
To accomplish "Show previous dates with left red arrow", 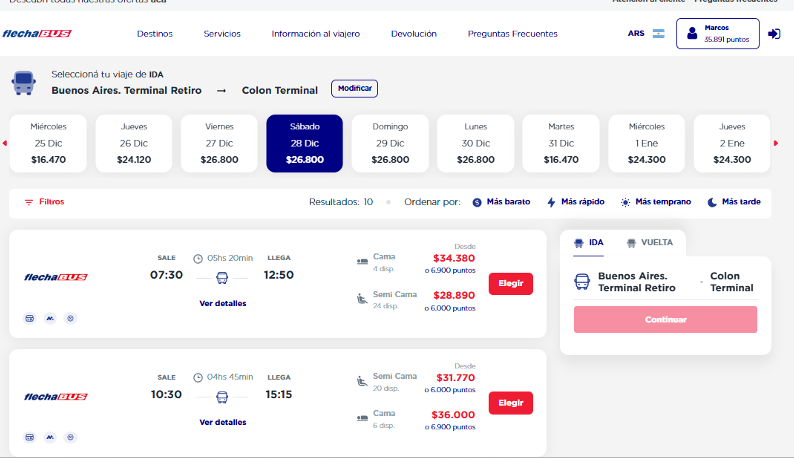I will 4,142.
